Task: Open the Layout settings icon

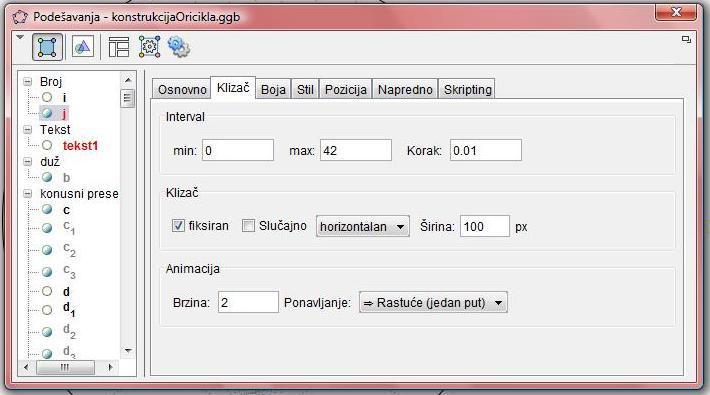Action: tap(119, 47)
